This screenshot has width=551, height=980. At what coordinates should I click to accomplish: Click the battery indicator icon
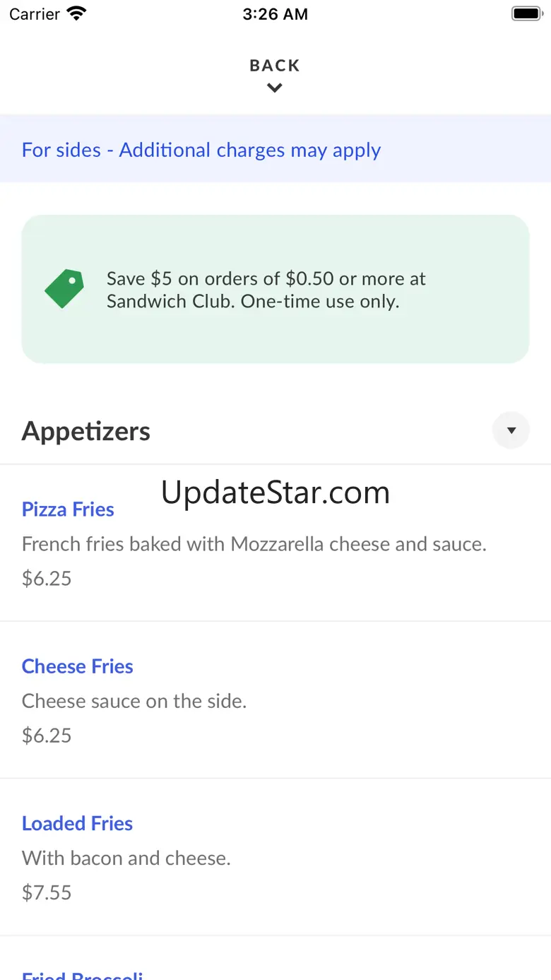pyautogui.click(x=526, y=14)
